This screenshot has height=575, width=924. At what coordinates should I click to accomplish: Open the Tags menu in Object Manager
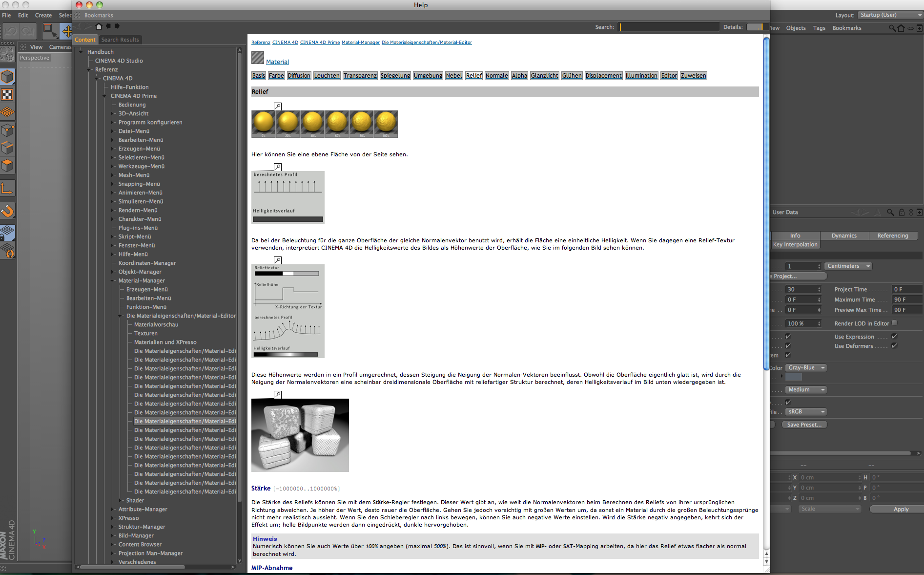pyautogui.click(x=819, y=28)
